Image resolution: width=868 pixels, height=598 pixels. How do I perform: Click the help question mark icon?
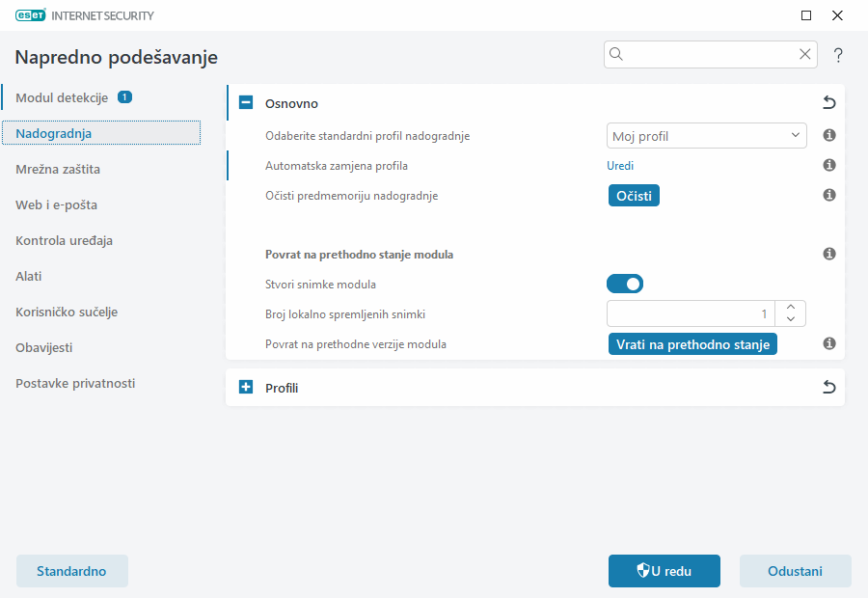(838, 55)
